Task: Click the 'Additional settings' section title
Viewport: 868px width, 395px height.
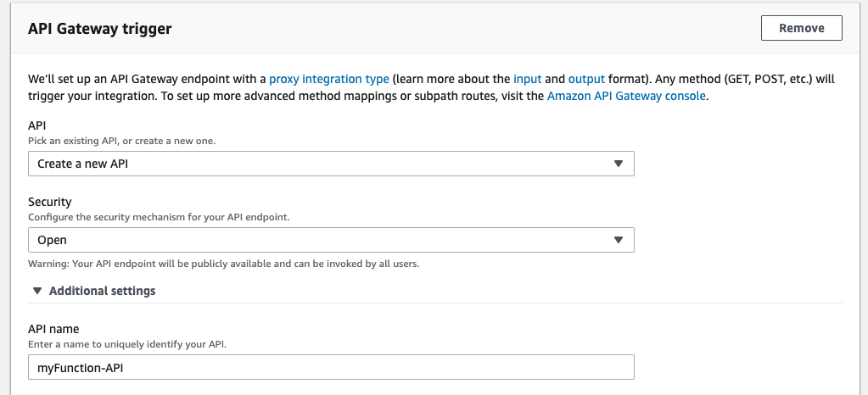Action: (102, 291)
